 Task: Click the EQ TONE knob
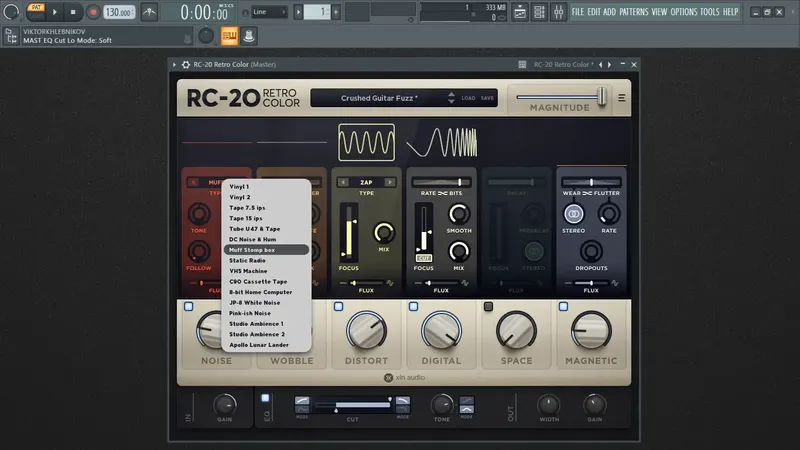pyautogui.click(x=442, y=405)
